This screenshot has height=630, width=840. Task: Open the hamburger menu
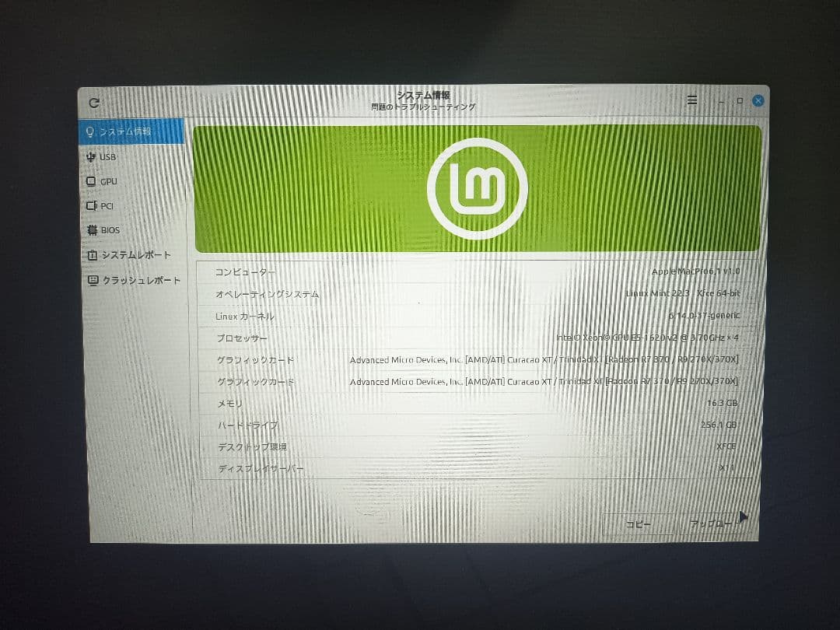[x=692, y=100]
